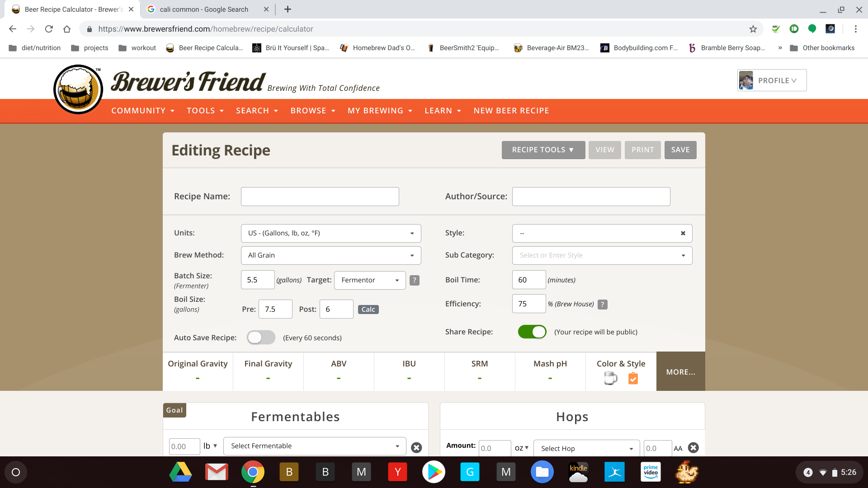The image size is (868, 488).
Task: Change hop amount unit oz dropdown
Action: pos(521,448)
